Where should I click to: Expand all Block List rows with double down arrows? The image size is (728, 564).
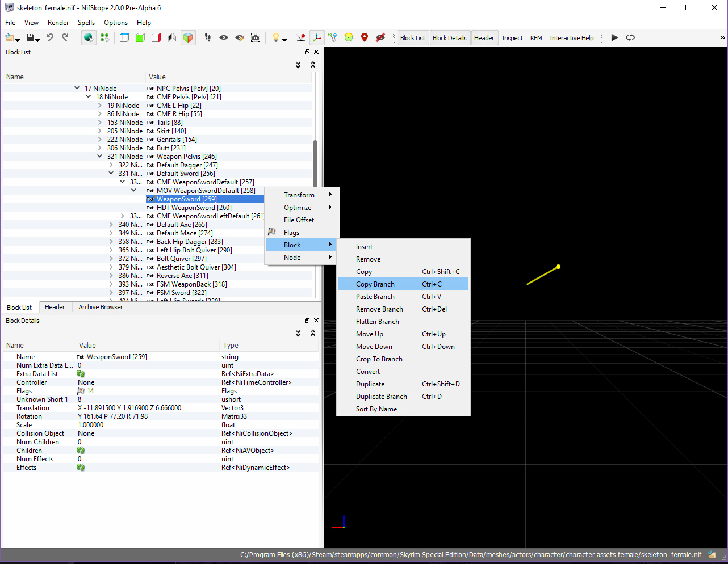pos(298,65)
